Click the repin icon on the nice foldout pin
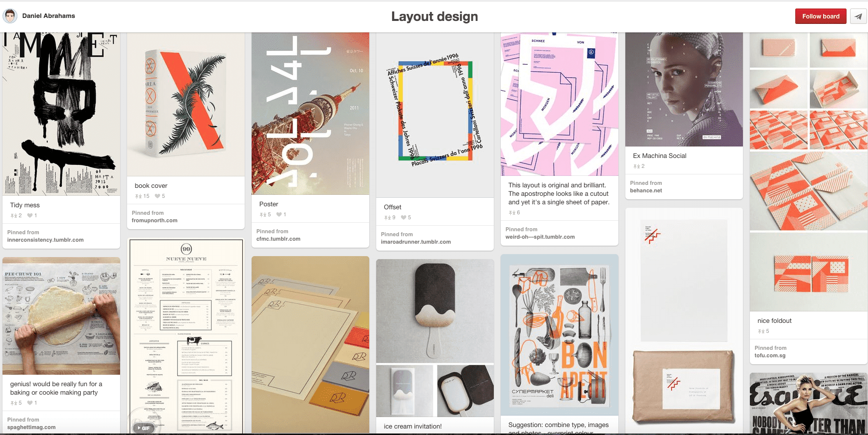868x435 pixels. pos(761,331)
